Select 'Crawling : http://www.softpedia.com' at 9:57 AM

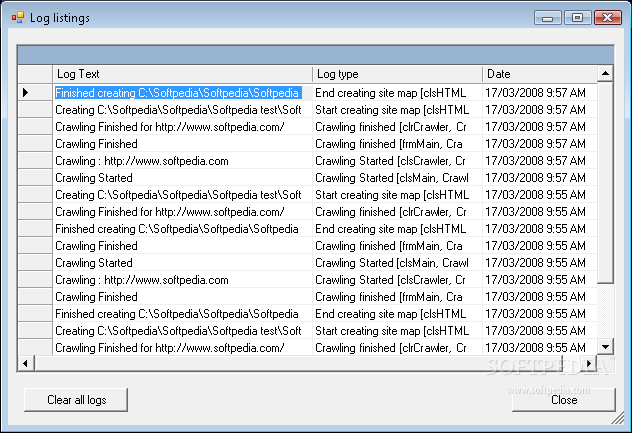(182, 160)
